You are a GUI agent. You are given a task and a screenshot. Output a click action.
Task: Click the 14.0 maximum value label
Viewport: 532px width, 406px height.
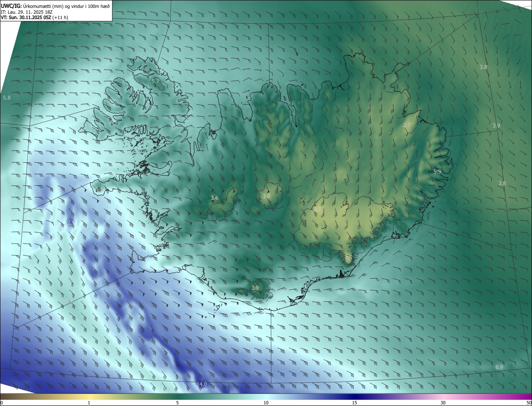click(202, 384)
